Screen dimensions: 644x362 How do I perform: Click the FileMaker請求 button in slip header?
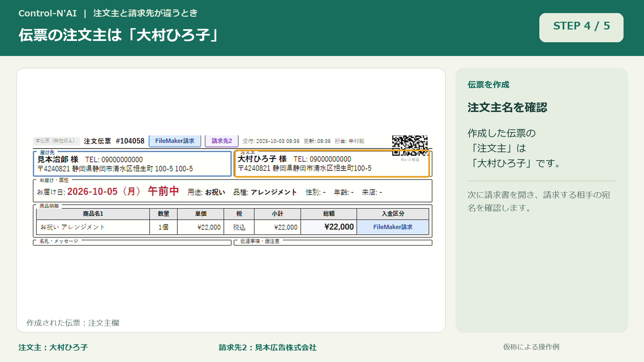pyautogui.click(x=175, y=141)
